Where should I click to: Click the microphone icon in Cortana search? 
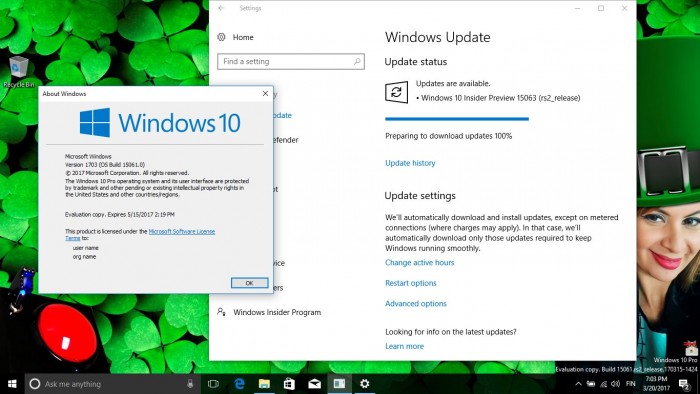(x=190, y=384)
